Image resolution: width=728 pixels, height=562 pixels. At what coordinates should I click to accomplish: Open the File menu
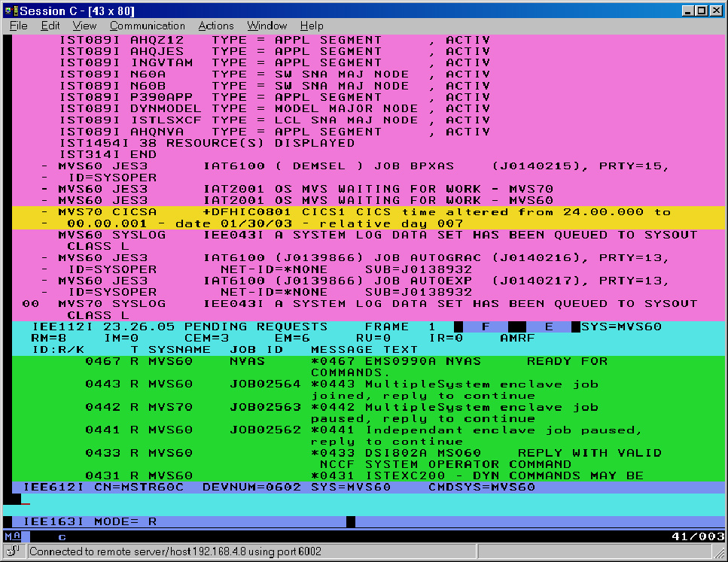coord(18,26)
